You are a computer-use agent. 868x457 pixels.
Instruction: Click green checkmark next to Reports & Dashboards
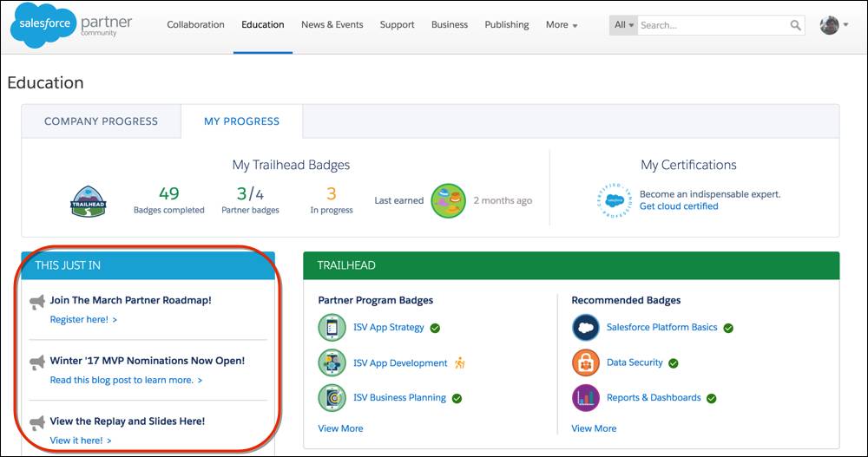click(x=712, y=398)
